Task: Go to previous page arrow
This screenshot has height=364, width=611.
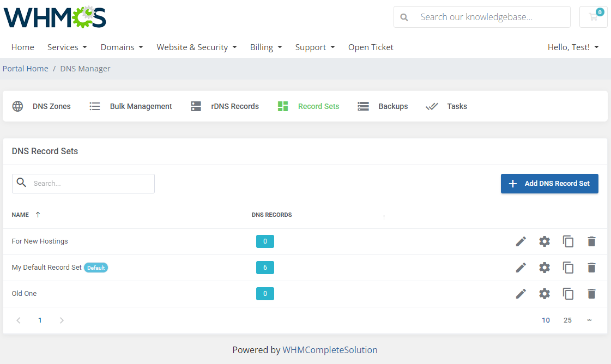Action: [x=19, y=320]
